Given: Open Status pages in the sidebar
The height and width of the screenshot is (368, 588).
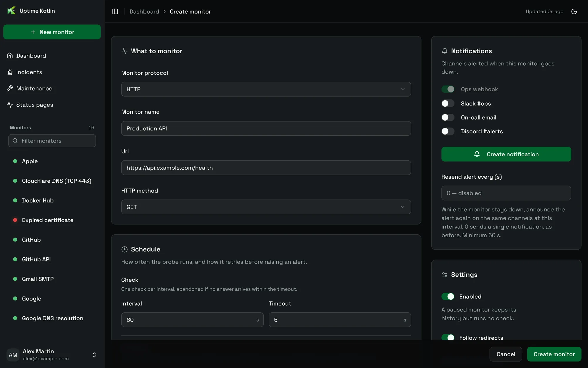Looking at the screenshot, I should pos(52,105).
